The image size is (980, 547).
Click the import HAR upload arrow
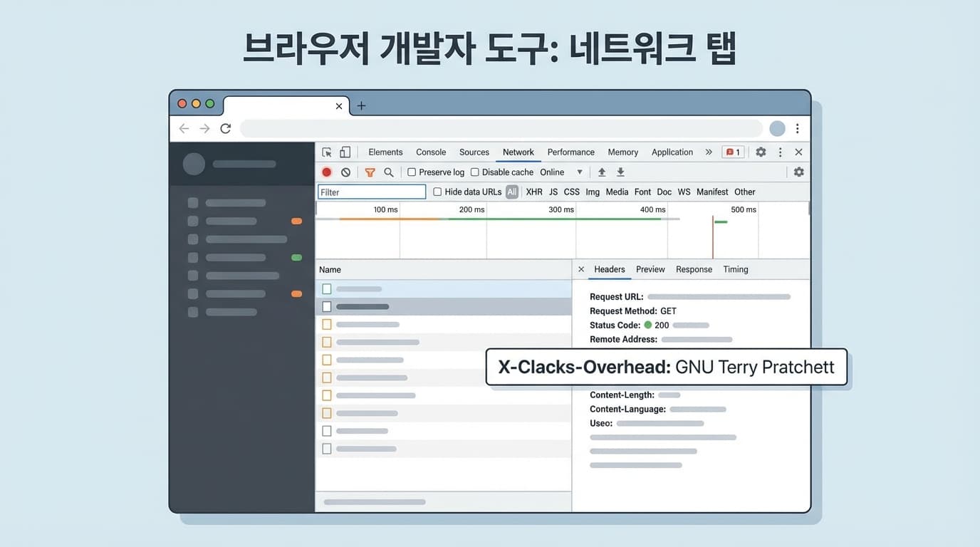pos(602,172)
